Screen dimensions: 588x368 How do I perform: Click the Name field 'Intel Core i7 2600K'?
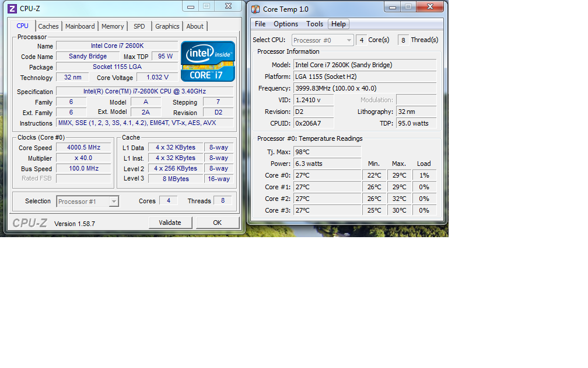[x=117, y=46]
